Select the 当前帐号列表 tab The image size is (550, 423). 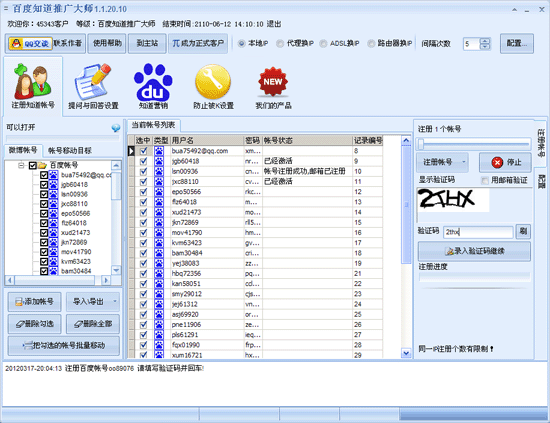click(x=153, y=125)
